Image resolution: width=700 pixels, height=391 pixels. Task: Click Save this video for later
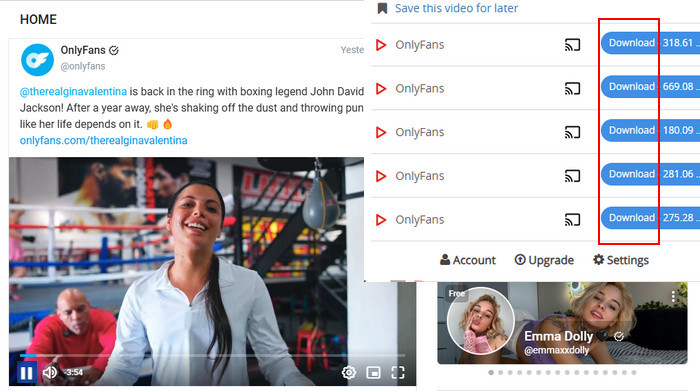pyautogui.click(x=456, y=8)
